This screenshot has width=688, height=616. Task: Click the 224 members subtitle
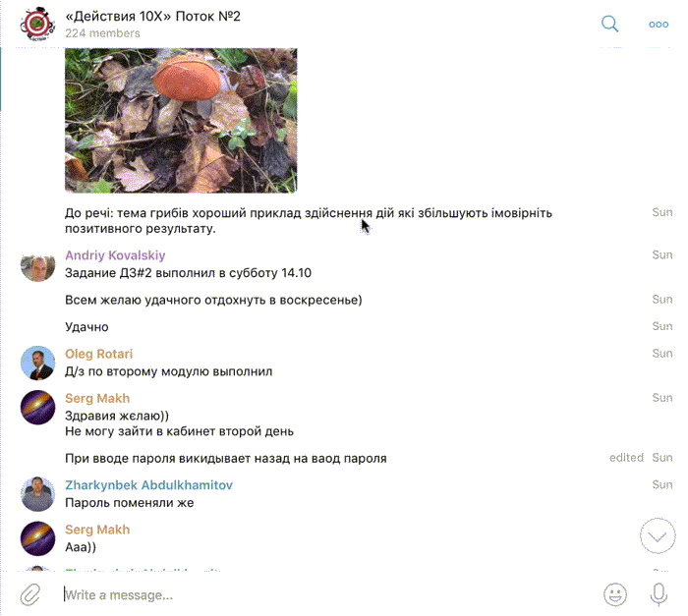pyautogui.click(x=102, y=33)
